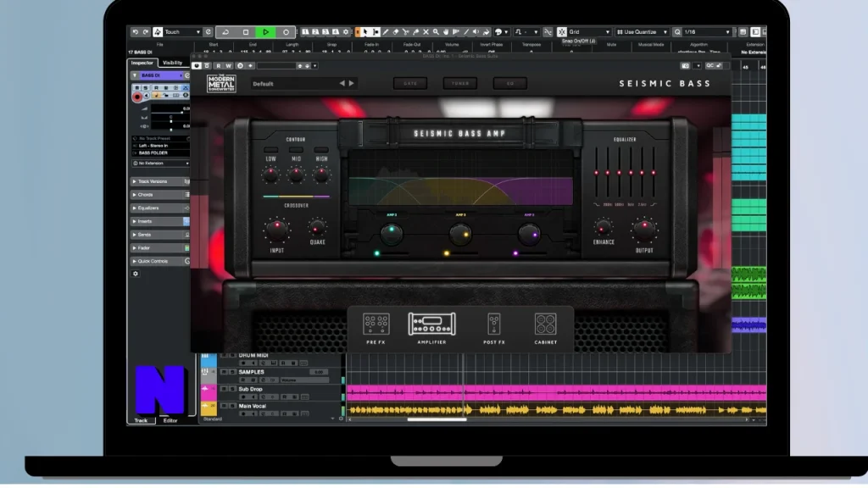Click the GATE button in Seismic Bass
Viewport: 868px width, 488px height.
click(410, 84)
